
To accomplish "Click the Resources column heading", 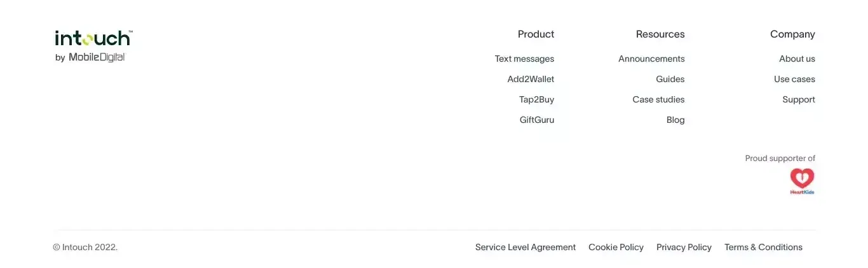I will coord(660,34).
